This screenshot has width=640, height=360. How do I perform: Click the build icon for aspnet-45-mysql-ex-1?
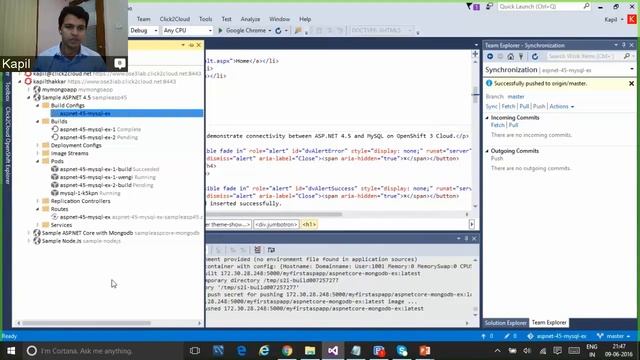point(55,129)
